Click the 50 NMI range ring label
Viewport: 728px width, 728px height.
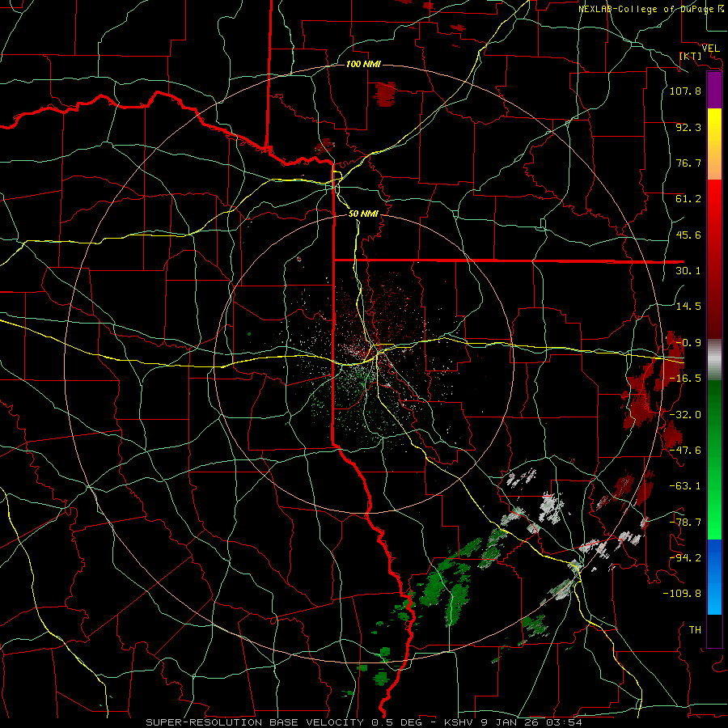point(363,214)
